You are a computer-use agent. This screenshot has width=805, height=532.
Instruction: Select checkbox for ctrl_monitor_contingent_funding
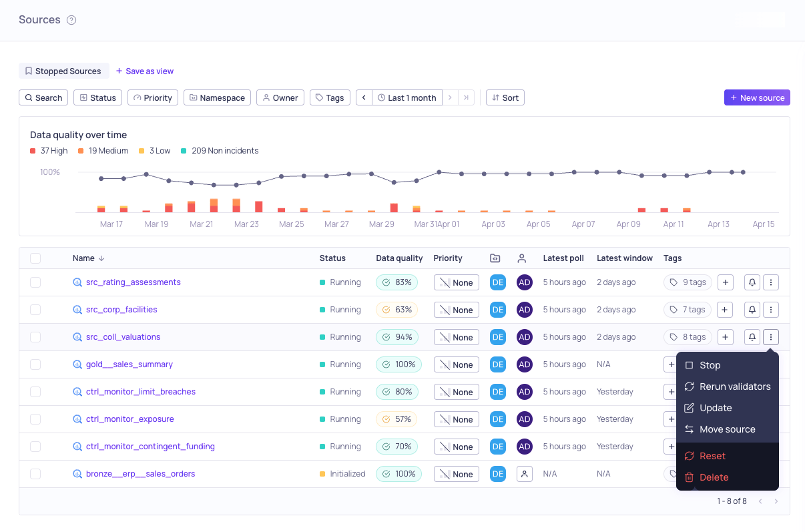[35, 447]
